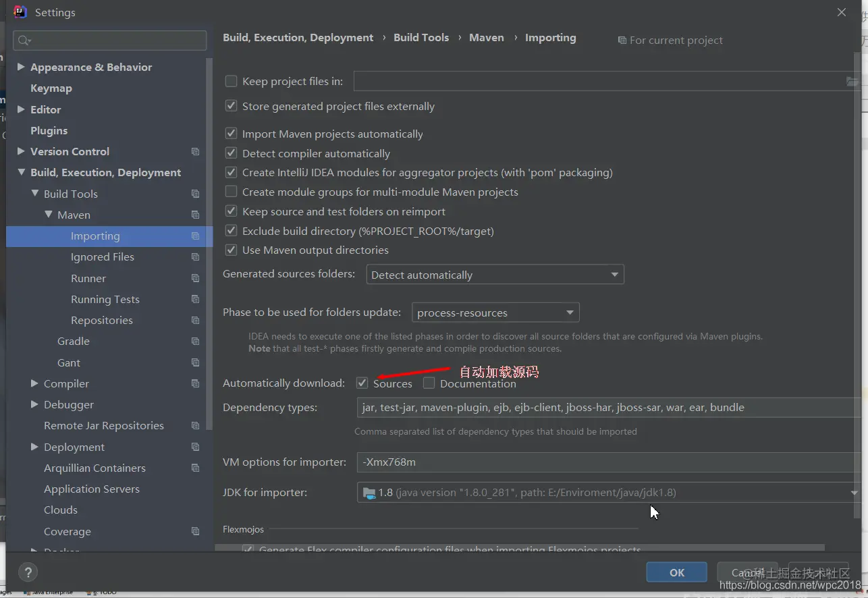Click the search magnifier icon in Settings

coord(24,40)
